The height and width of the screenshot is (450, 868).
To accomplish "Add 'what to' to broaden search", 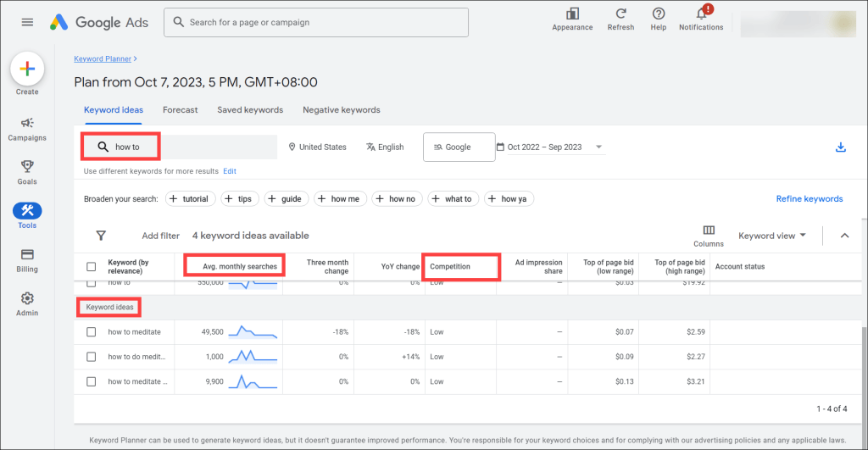I will (453, 198).
